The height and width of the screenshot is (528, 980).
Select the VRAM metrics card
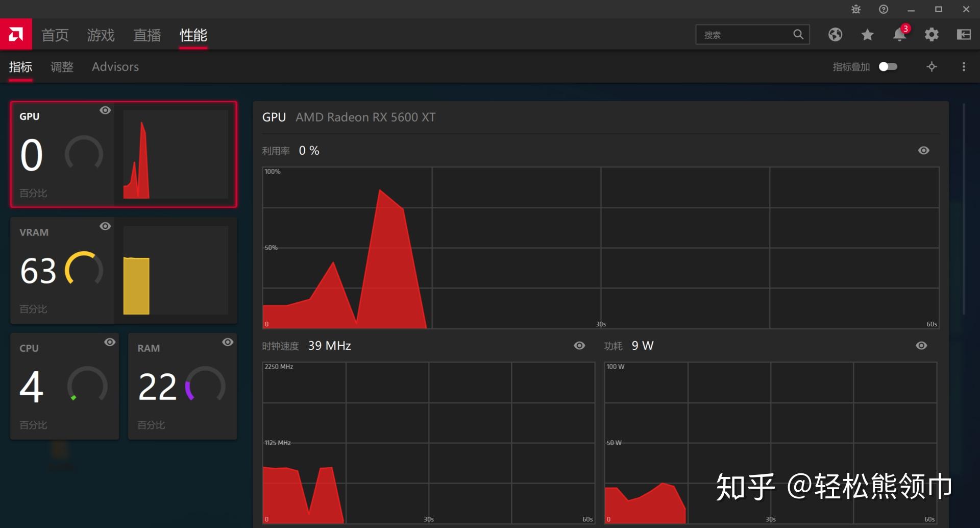click(124, 270)
